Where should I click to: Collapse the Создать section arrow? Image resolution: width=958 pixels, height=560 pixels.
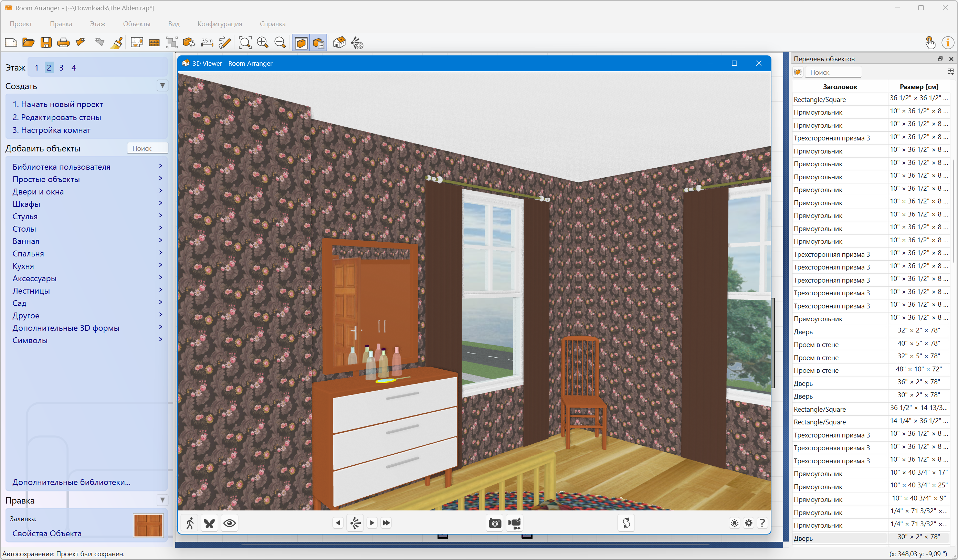162,86
